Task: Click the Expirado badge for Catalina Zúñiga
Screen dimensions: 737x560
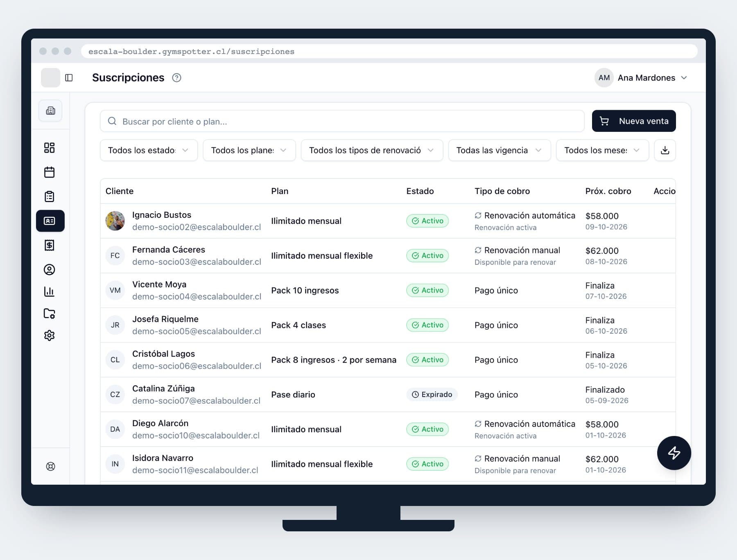Action: point(432,395)
